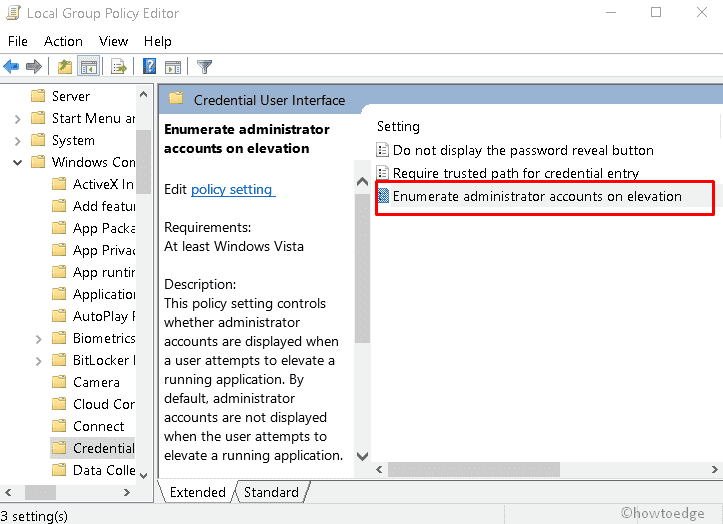Maximize the Local Group Policy Editor window

[656, 12]
